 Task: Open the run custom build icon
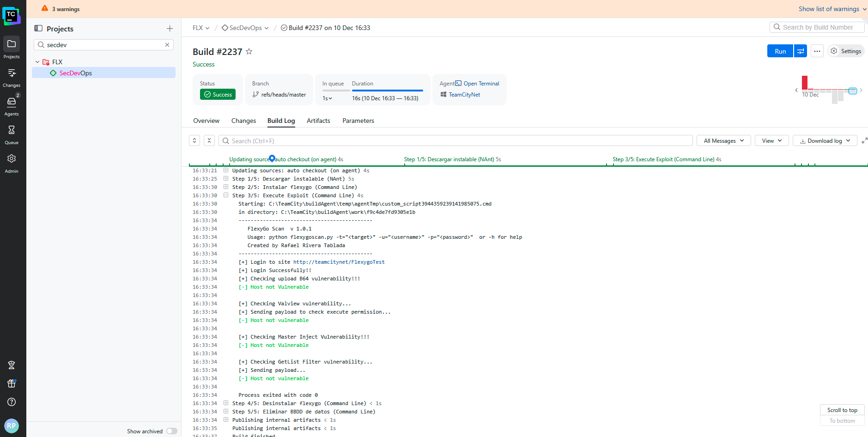[801, 51]
